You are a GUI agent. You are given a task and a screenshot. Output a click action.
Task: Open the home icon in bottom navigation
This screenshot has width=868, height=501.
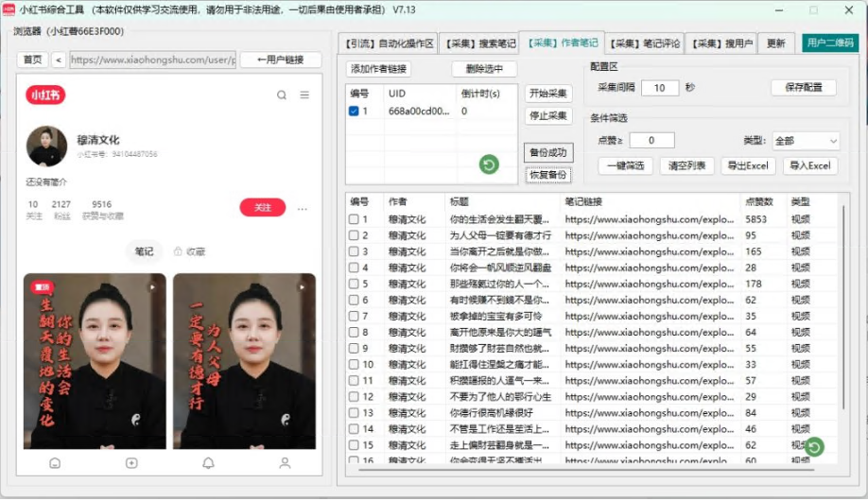[x=55, y=463]
